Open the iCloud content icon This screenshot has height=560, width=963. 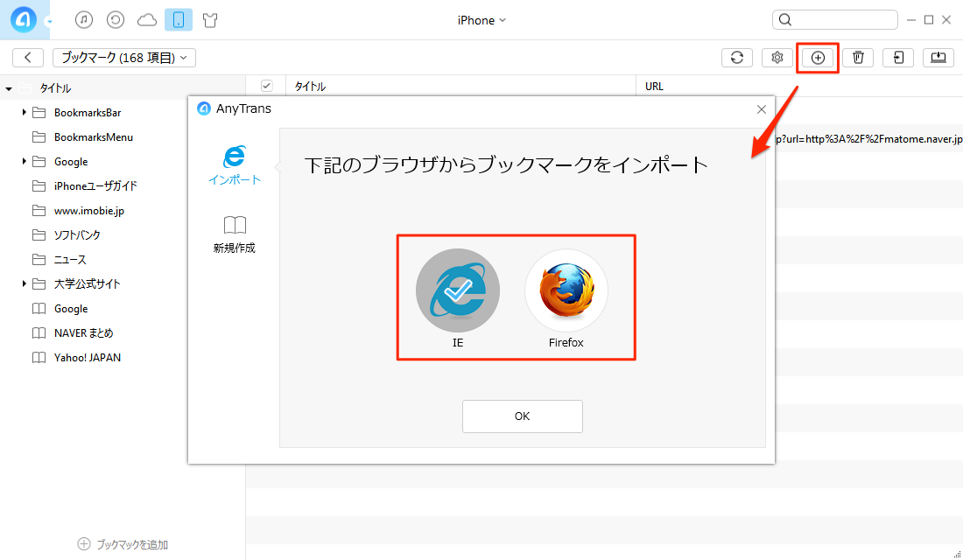coord(147,20)
